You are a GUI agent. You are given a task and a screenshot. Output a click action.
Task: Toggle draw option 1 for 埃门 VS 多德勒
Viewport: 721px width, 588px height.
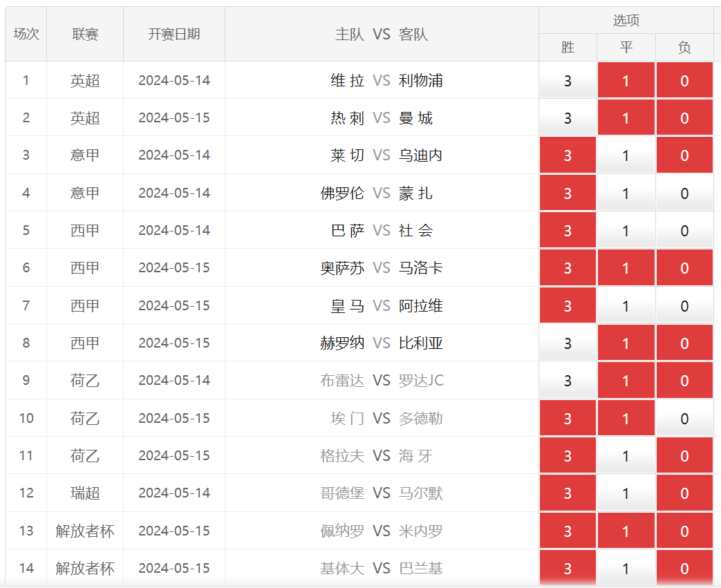click(x=626, y=418)
